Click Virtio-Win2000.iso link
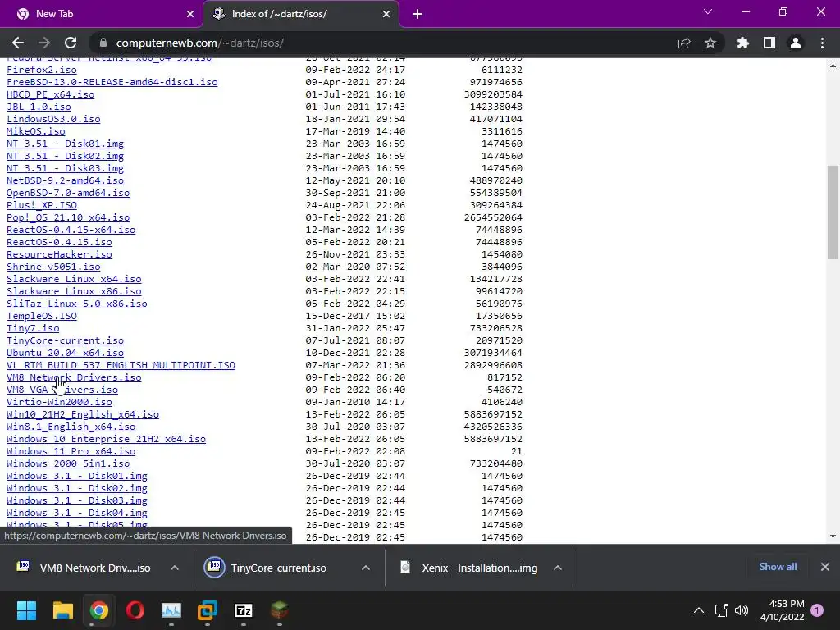Viewport: 840px width, 630px height. pyautogui.click(x=59, y=402)
